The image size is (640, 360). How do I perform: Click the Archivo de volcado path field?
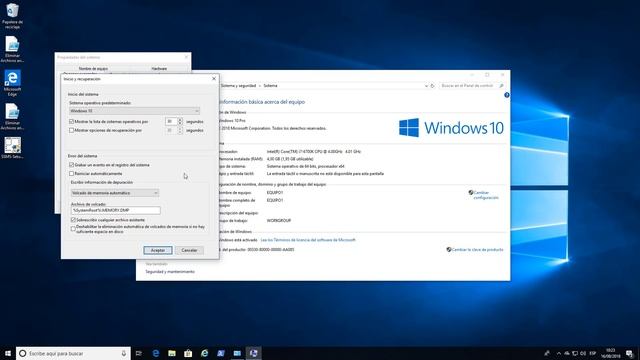116,210
